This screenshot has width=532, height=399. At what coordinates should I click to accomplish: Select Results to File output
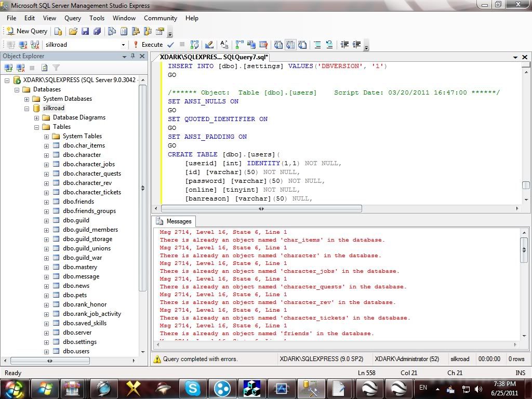coord(302,45)
